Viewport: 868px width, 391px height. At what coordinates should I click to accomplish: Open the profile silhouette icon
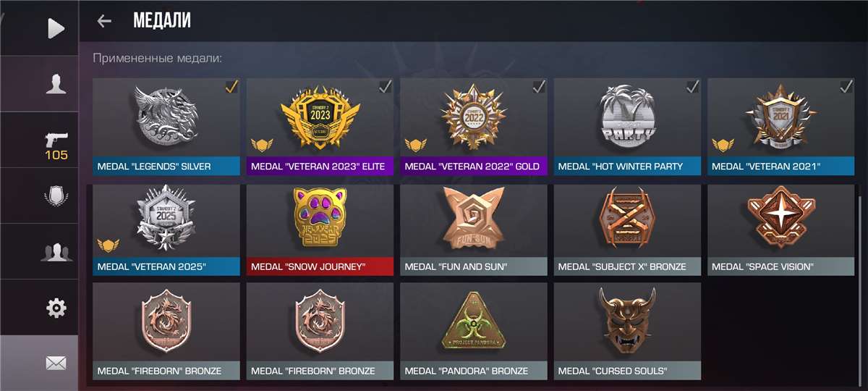click(x=56, y=84)
